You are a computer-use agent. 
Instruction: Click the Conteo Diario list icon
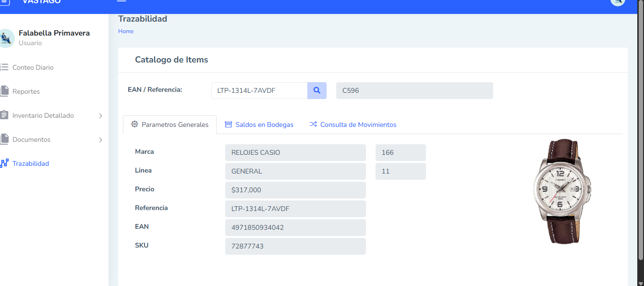[x=4, y=67]
